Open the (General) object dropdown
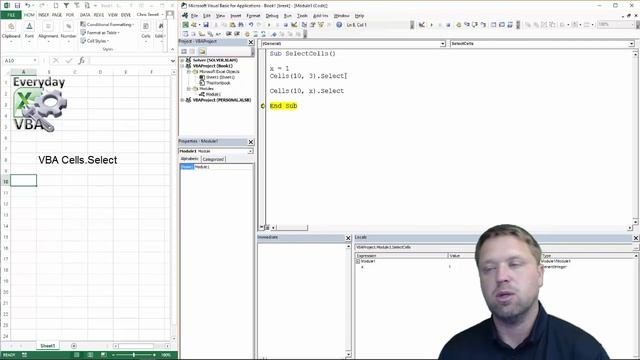This screenshot has height=360, width=640. pos(442,44)
